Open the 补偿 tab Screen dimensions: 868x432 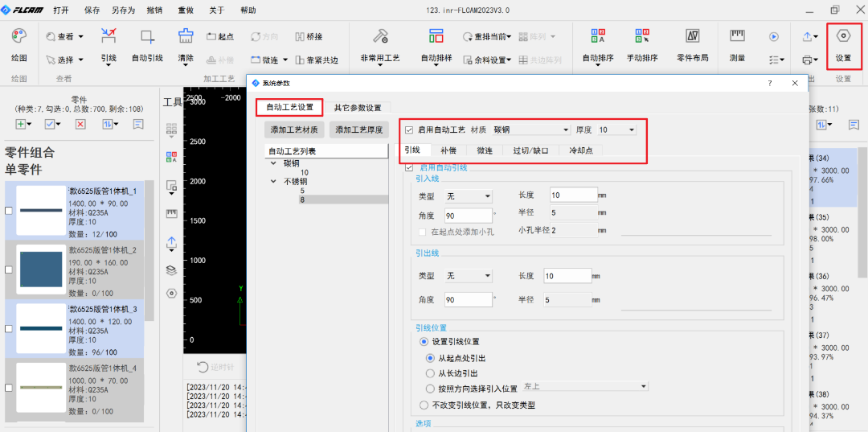coord(448,150)
